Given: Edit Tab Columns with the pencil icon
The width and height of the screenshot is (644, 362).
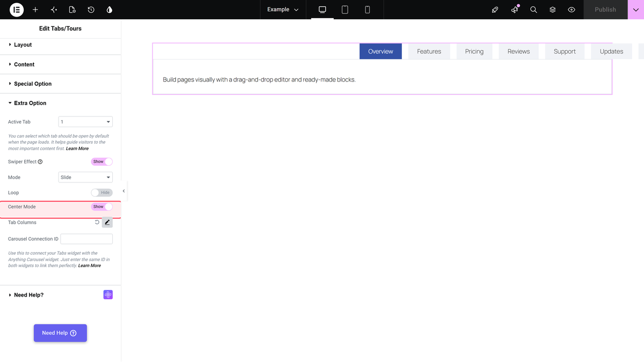Looking at the screenshot, I should coord(107,222).
